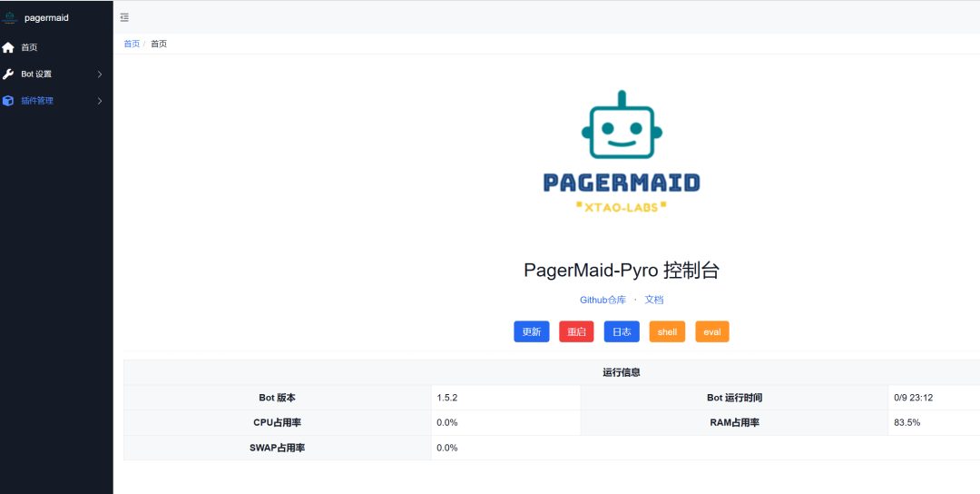
Task: Click the home icon beside 首页
Action: (8, 47)
